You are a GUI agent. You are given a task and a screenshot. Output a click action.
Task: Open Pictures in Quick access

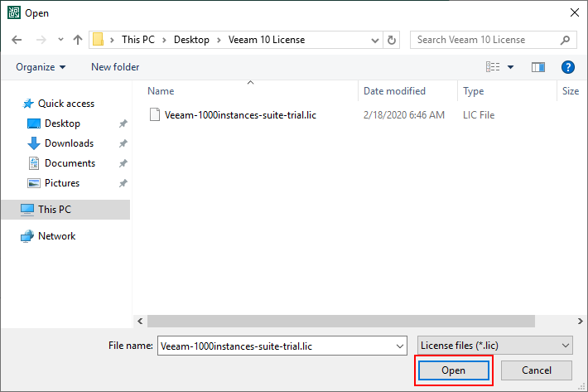coord(62,183)
